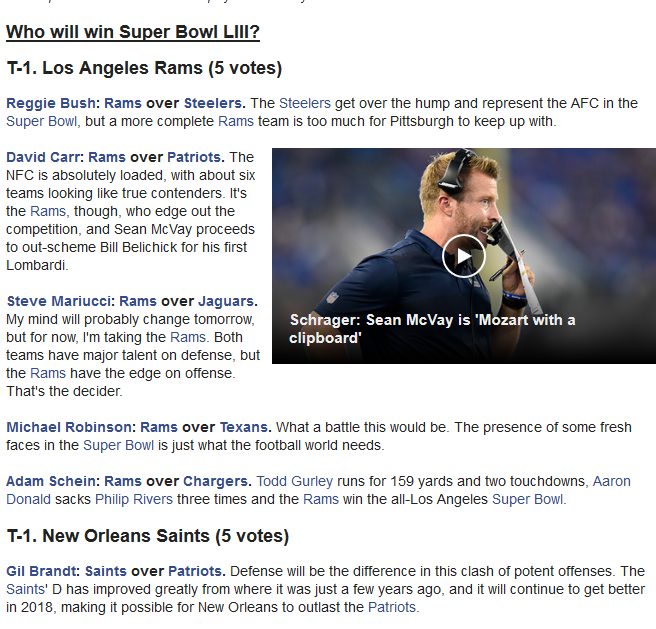Click Rams link in 'more complete Rams team'
Viewport: 656px width, 629px height.
pos(236,121)
